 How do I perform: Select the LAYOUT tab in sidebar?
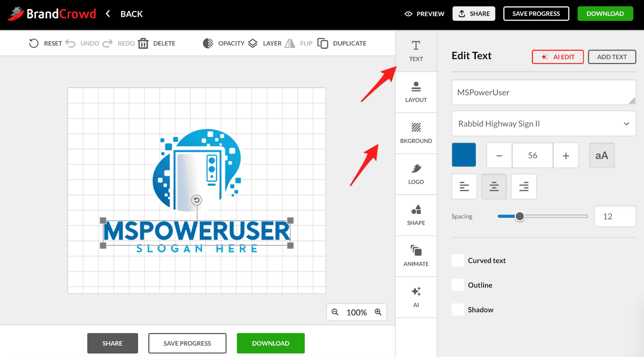coord(416,92)
